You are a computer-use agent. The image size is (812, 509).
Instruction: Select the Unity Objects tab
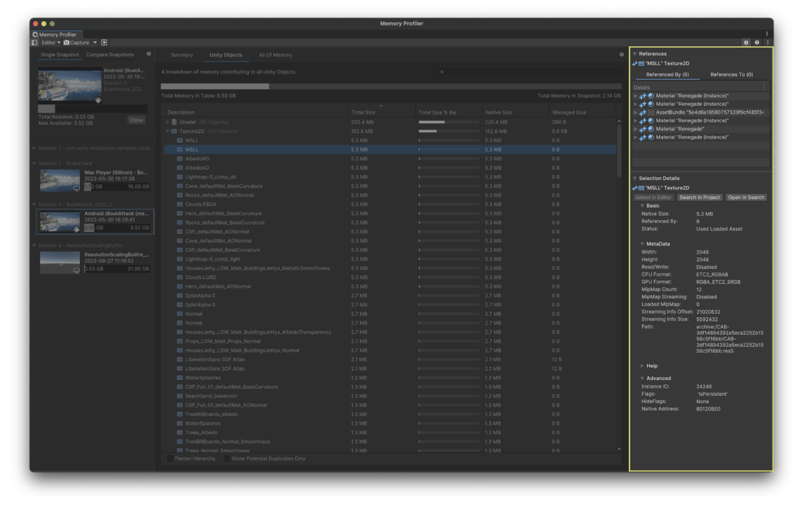click(x=226, y=55)
